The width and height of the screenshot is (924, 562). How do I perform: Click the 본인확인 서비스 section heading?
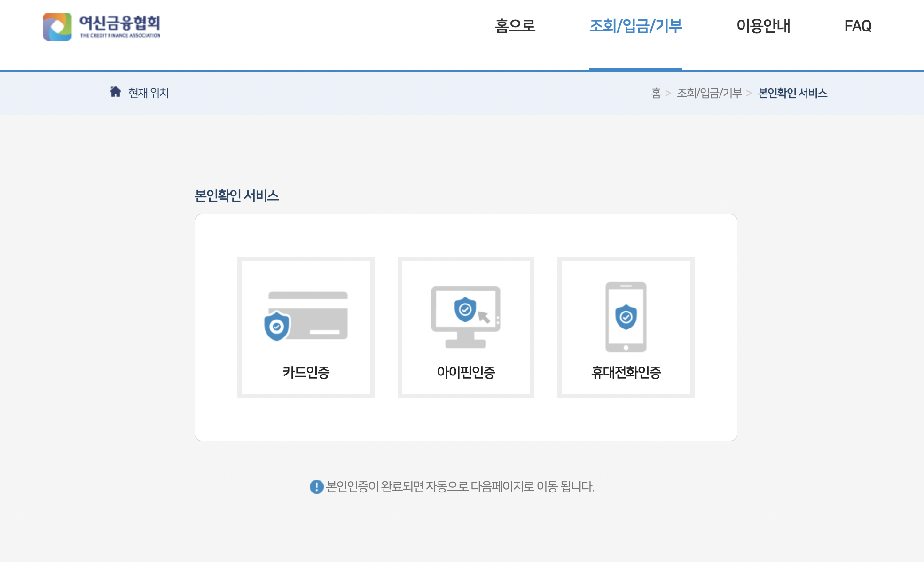click(x=236, y=195)
